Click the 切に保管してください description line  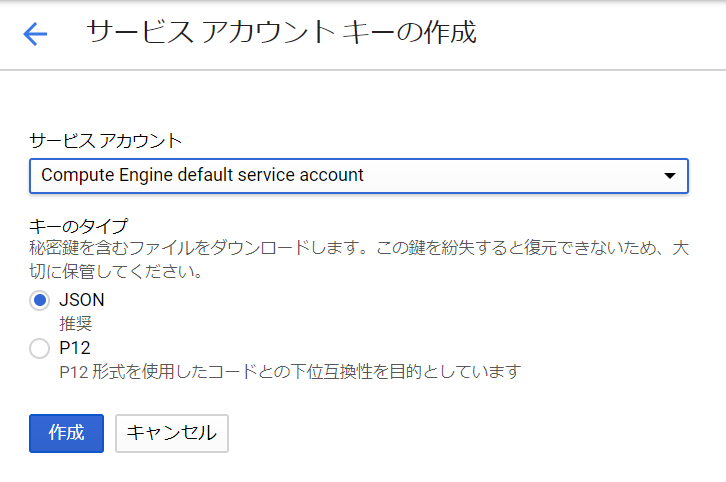click(x=116, y=271)
